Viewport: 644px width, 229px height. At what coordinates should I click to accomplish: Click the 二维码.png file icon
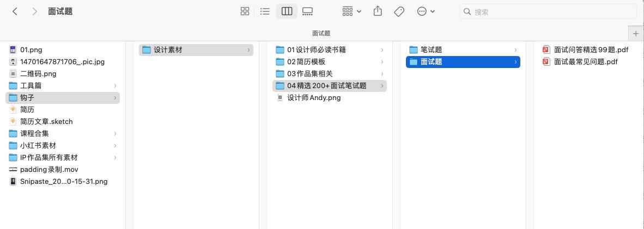(13, 74)
